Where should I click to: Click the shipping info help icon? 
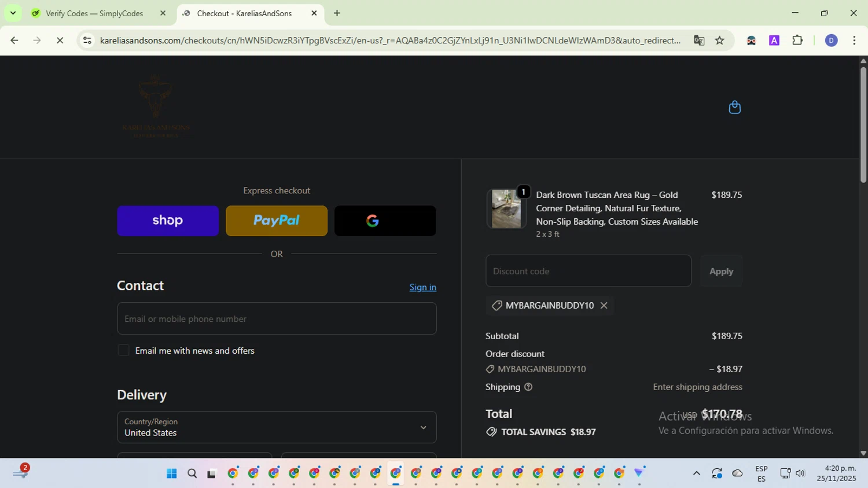coord(528,387)
